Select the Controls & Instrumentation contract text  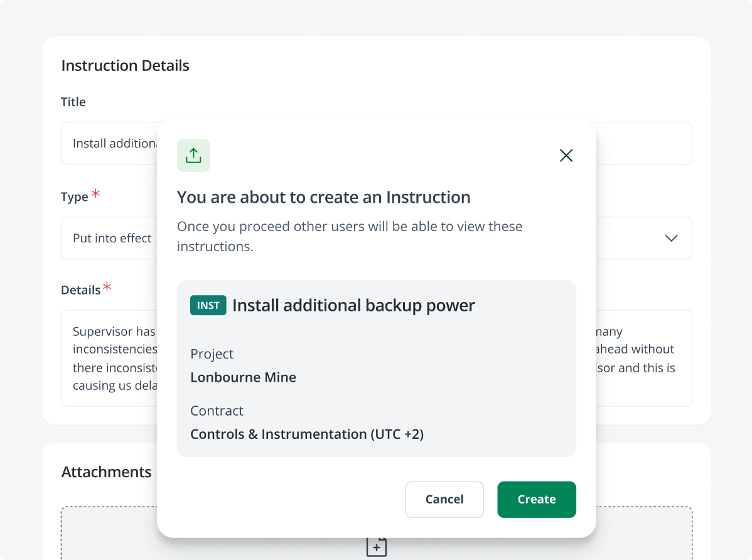click(x=307, y=434)
